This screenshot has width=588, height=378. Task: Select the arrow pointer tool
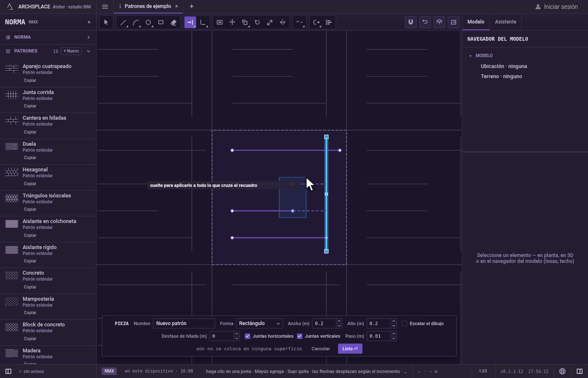[x=106, y=22]
